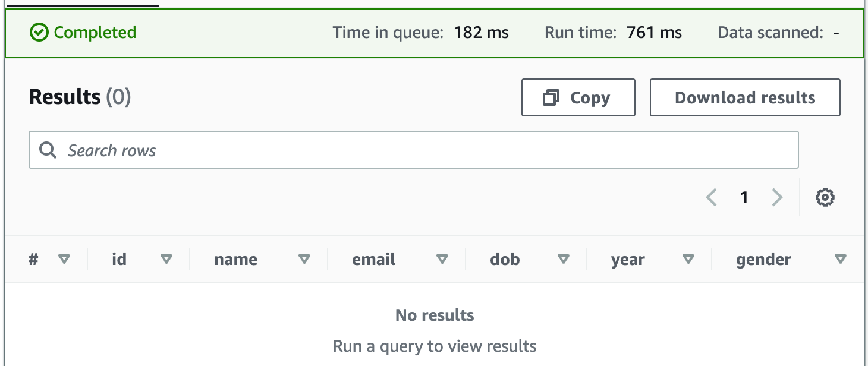Focus the Search rows input field

pyautogui.click(x=416, y=150)
